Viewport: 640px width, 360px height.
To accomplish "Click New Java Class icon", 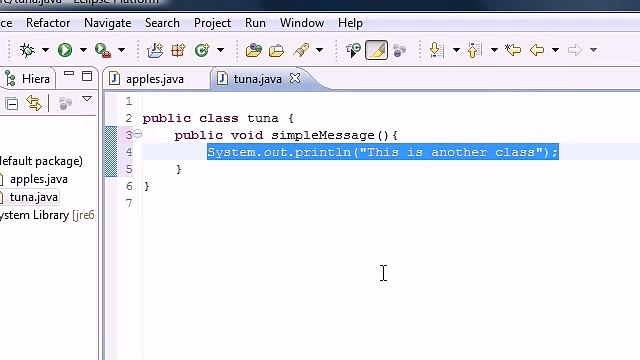I will tap(202, 50).
